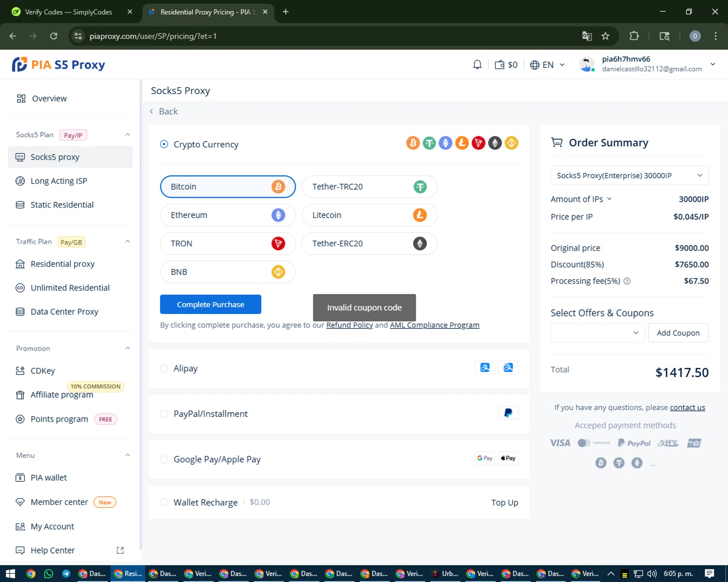728x582 pixels.
Task: Click the notification bell icon
Action: tap(477, 65)
